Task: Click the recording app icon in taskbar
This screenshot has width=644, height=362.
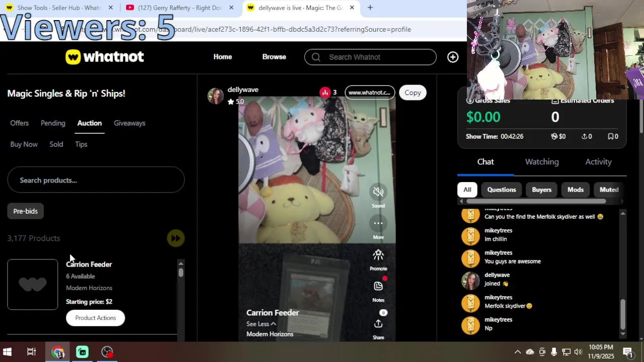Action: click(x=107, y=352)
